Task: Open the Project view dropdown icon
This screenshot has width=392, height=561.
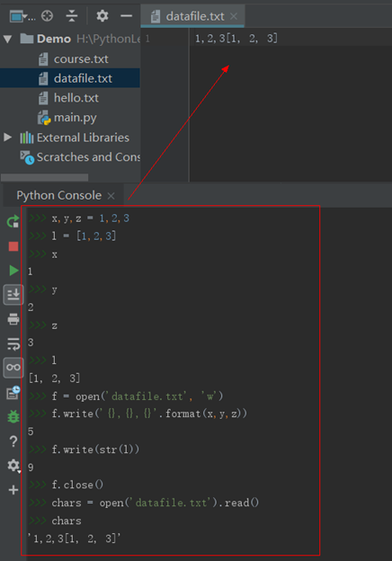Action: point(19,16)
